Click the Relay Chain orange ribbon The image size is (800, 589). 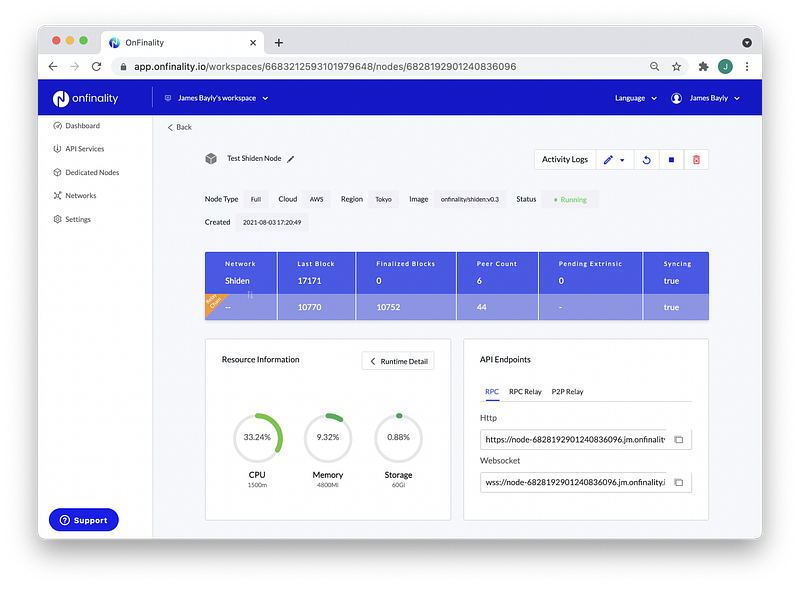(x=214, y=304)
